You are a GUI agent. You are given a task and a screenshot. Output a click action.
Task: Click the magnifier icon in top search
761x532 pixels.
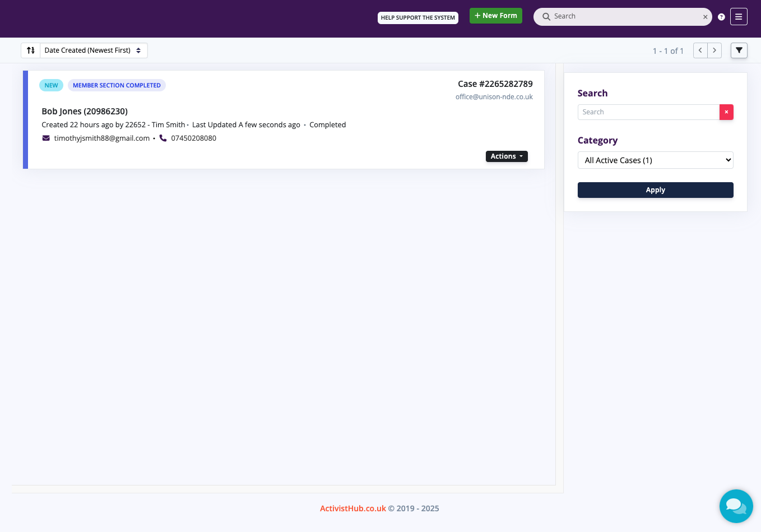[546, 17]
